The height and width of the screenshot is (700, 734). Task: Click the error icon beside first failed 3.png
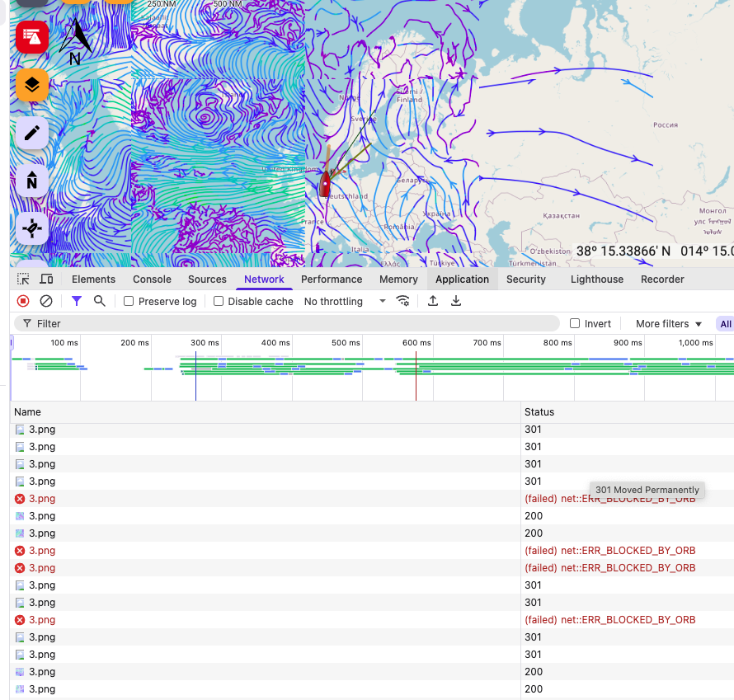tap(20, 499)
